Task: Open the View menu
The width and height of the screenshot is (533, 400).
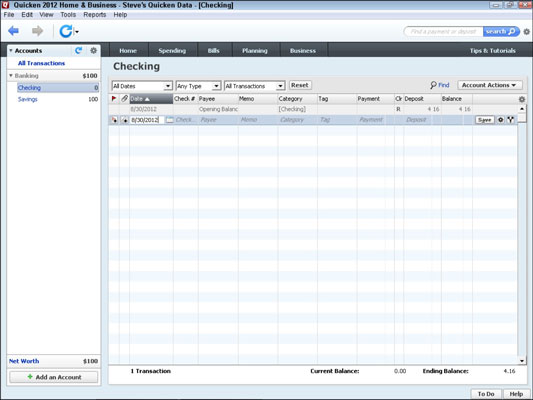Action: 46,15
